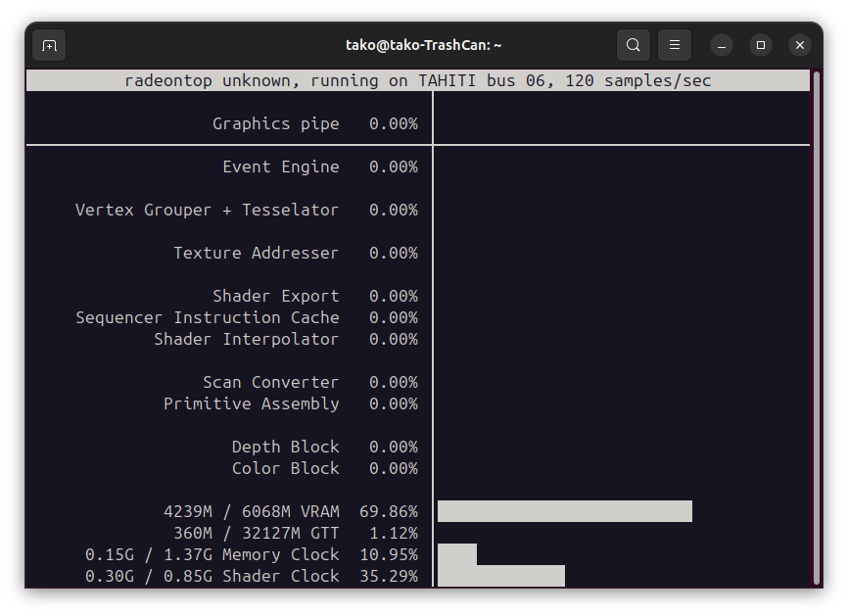Screen dimensions: 848x616
Task: Open the terminal hamburger menu
Action: pyautogui.click(x=675, y=45)
